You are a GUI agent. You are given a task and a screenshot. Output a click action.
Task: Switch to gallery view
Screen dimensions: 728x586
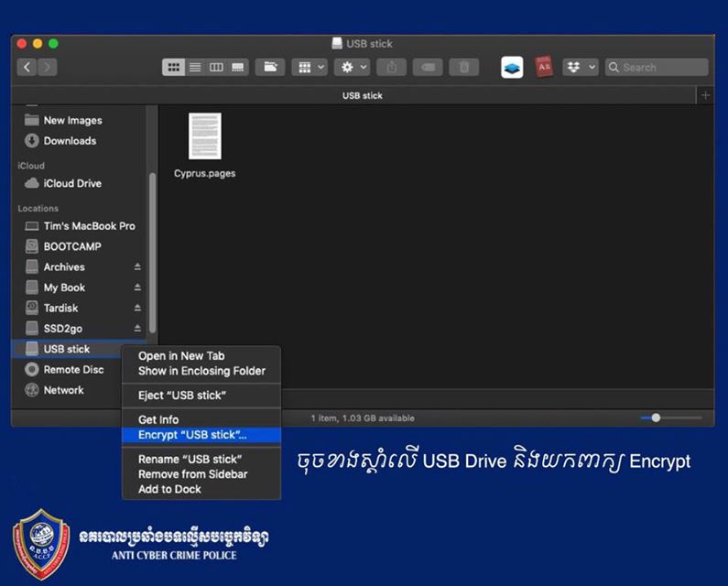(x=238, y=68)
